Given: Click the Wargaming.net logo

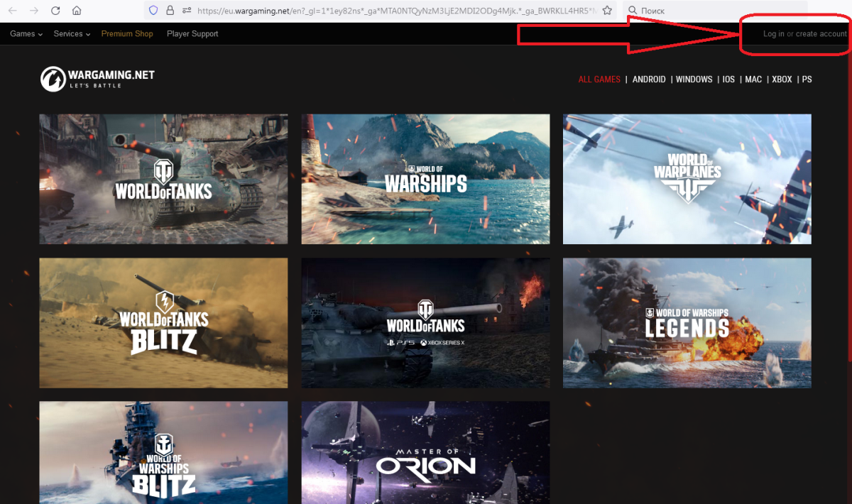Looking at the screenshot, I should pos(97,79).
